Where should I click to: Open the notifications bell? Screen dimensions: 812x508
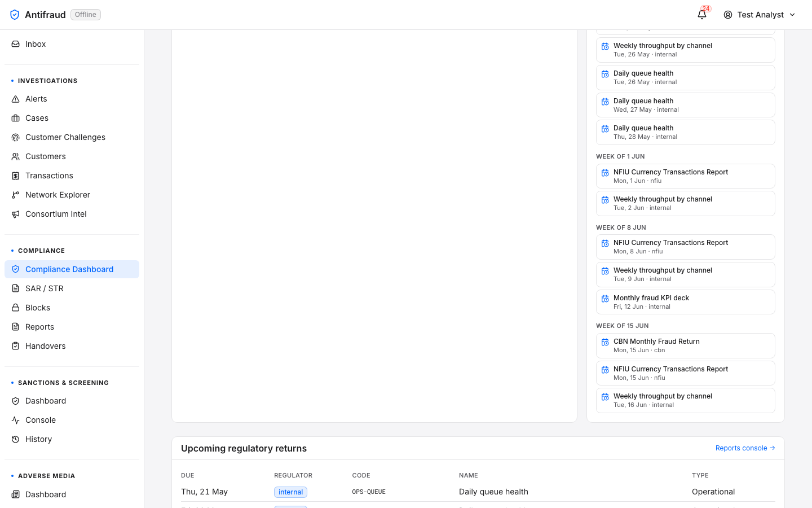point(702,15)
